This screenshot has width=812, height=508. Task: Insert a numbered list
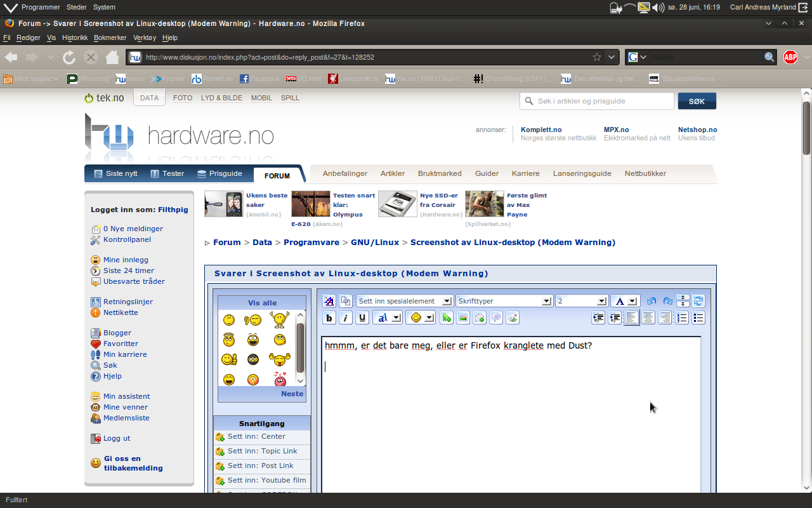pos(682,318)
